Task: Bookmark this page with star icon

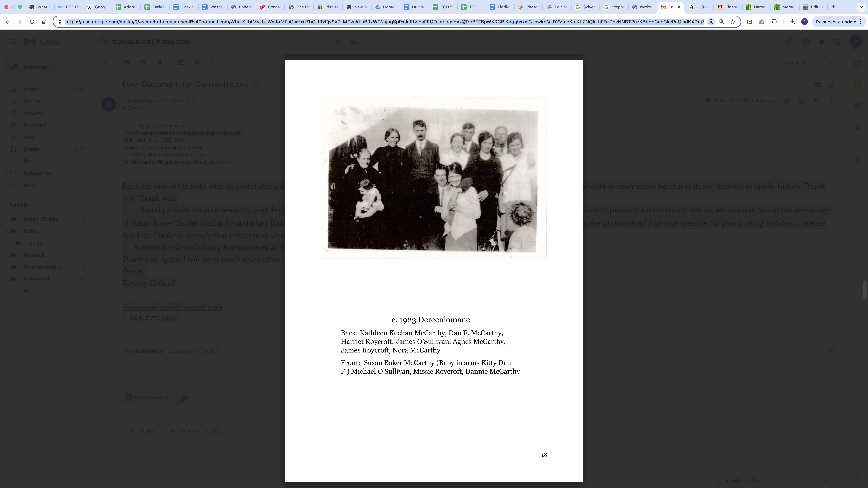Action: click(733, 22)
